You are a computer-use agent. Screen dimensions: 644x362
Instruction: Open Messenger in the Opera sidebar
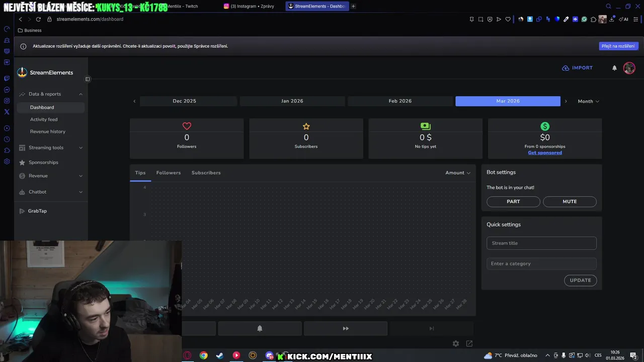[x=7, y=89]
